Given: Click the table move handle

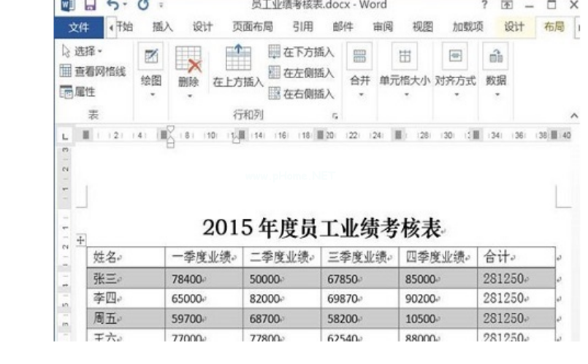Looking at the screenshot, I should pyautogui.click(x=81, y=240).
